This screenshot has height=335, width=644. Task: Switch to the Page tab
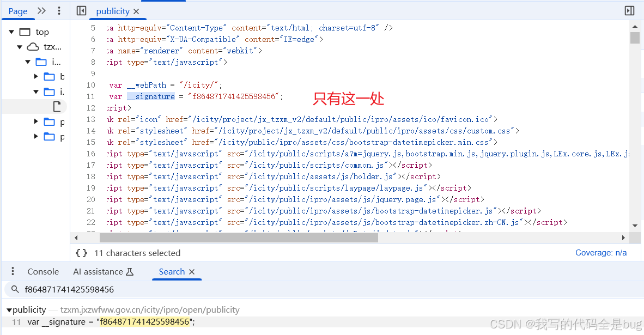click(x=18, y=11)
